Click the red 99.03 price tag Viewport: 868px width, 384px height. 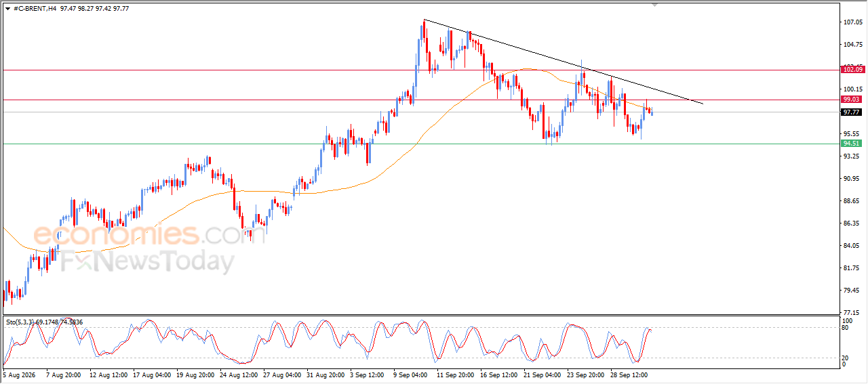[x=851, y=100]
